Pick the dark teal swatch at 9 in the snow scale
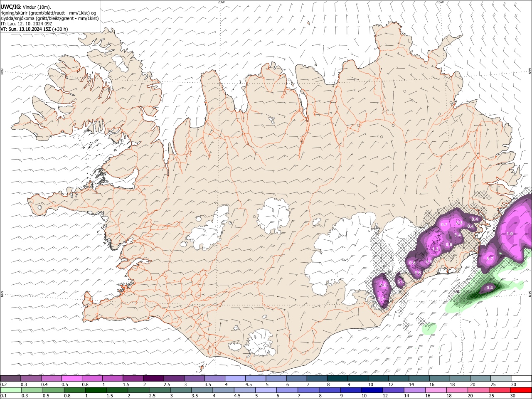 [357, 379]
